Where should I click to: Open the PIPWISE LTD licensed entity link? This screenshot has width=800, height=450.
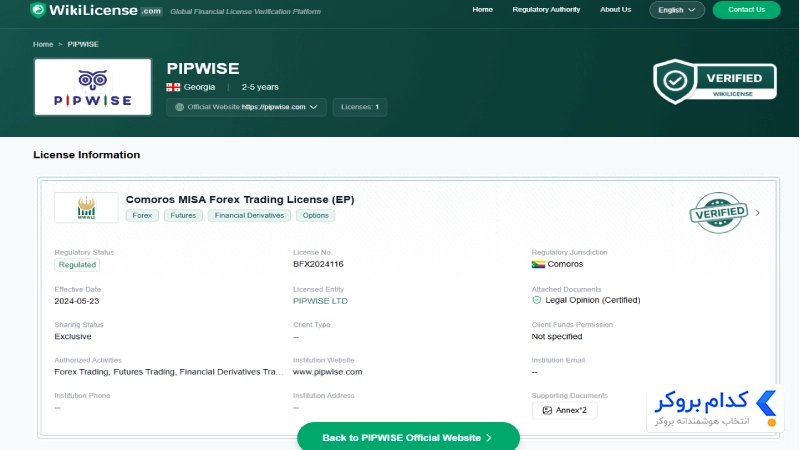(x=320, y=301)
